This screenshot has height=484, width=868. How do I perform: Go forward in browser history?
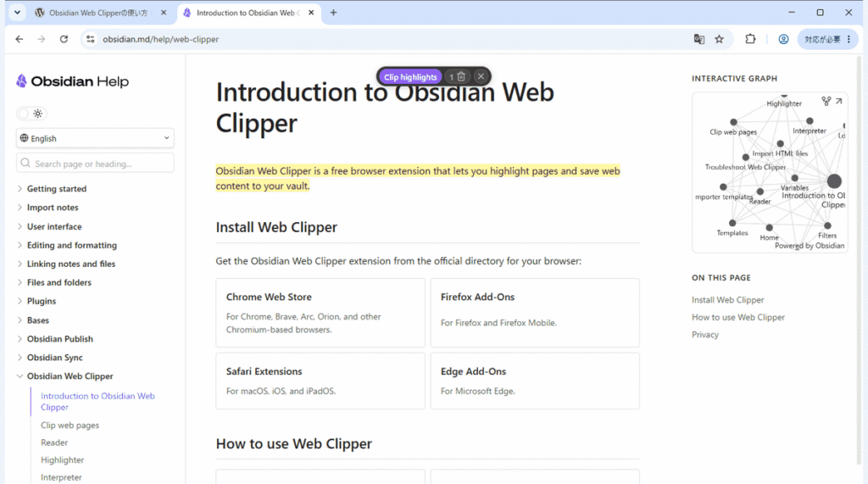pos(42,39)
